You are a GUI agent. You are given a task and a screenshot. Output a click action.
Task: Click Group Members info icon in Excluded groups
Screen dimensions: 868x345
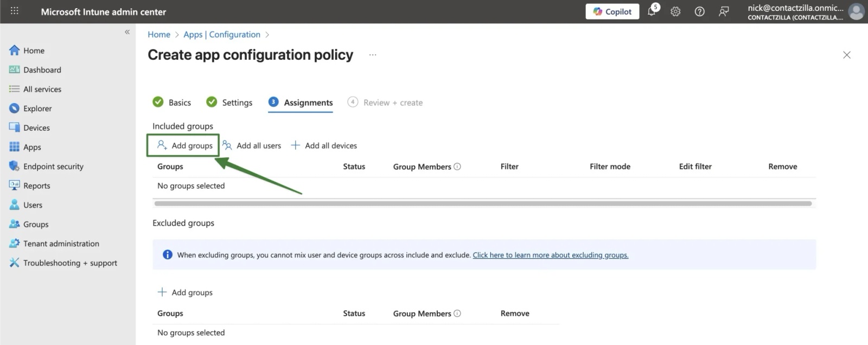[457, 314]
